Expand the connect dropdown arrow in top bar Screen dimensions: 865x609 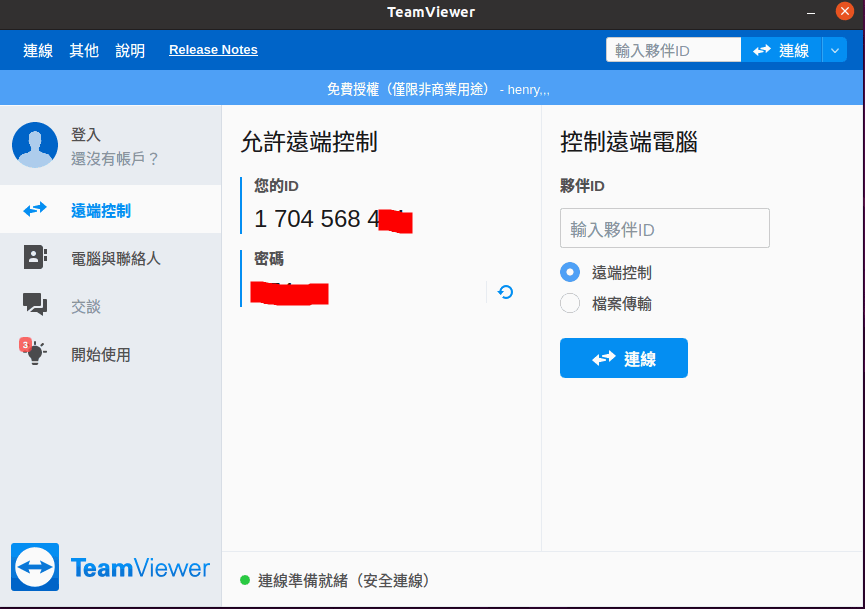click(835, 50)
